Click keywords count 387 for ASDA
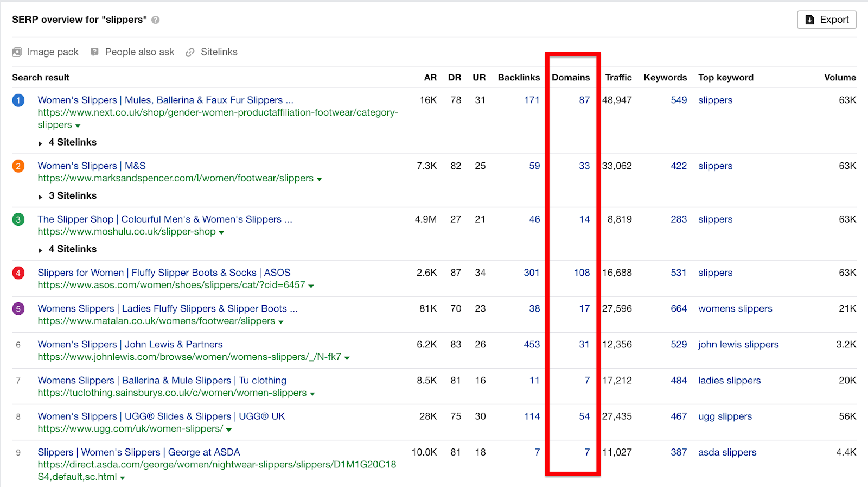Screen dimensions: 868x487 tap(679, 452)
